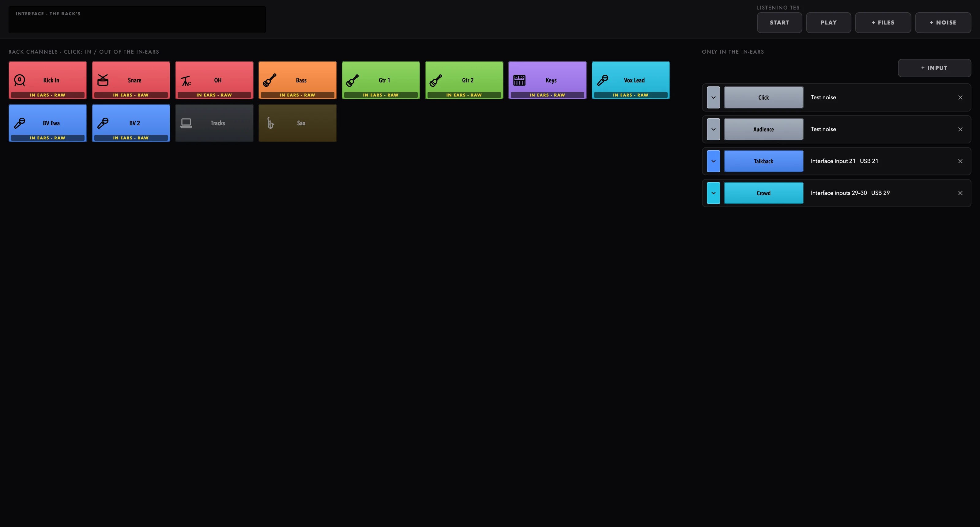Screen dimensions: 980x527
Task: Click the grey Audience name chip
Action: coord(763,129)
